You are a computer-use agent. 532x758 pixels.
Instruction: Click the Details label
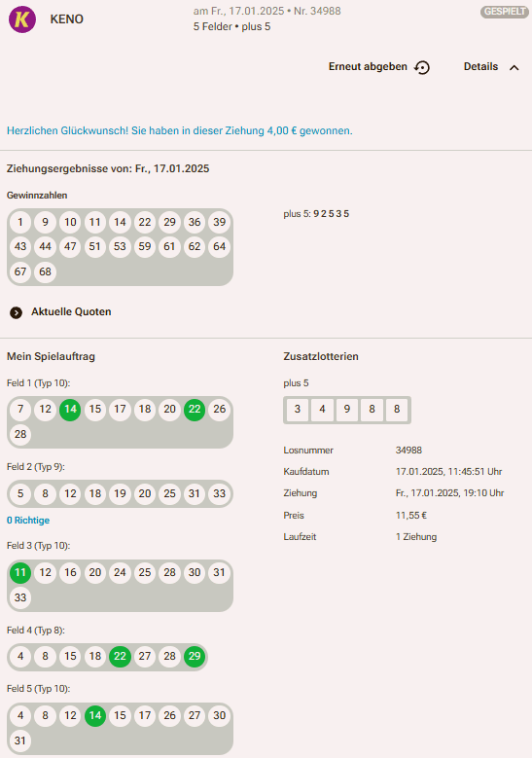[x=480, y=67]
